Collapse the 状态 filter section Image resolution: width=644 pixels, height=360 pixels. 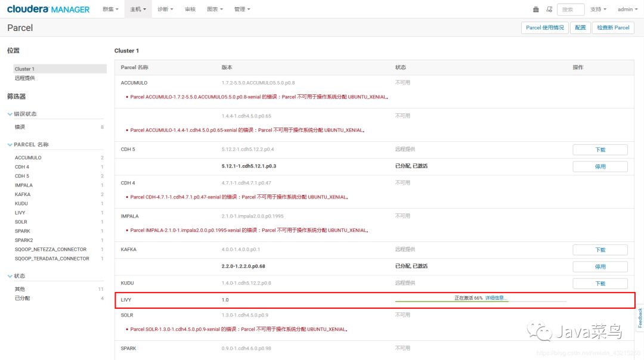(17, 276)
